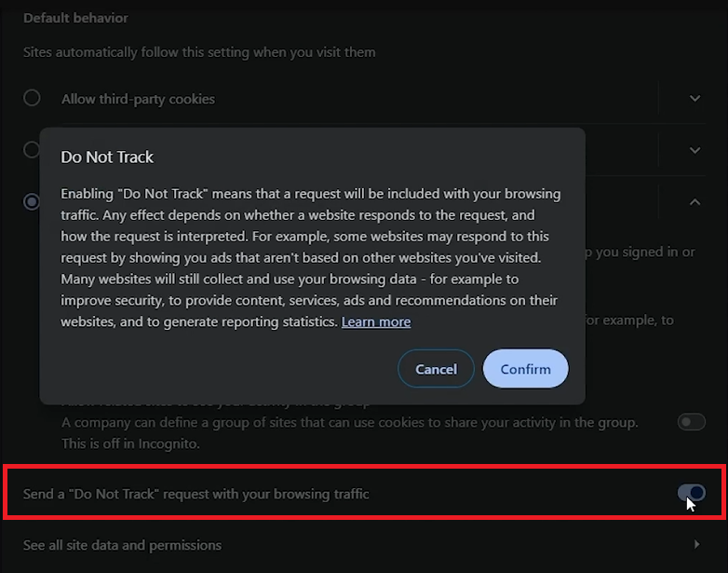728x573 pixels.
Task: Click "Sites automatically follow this setting" text
Action: [x=199, y=52]
